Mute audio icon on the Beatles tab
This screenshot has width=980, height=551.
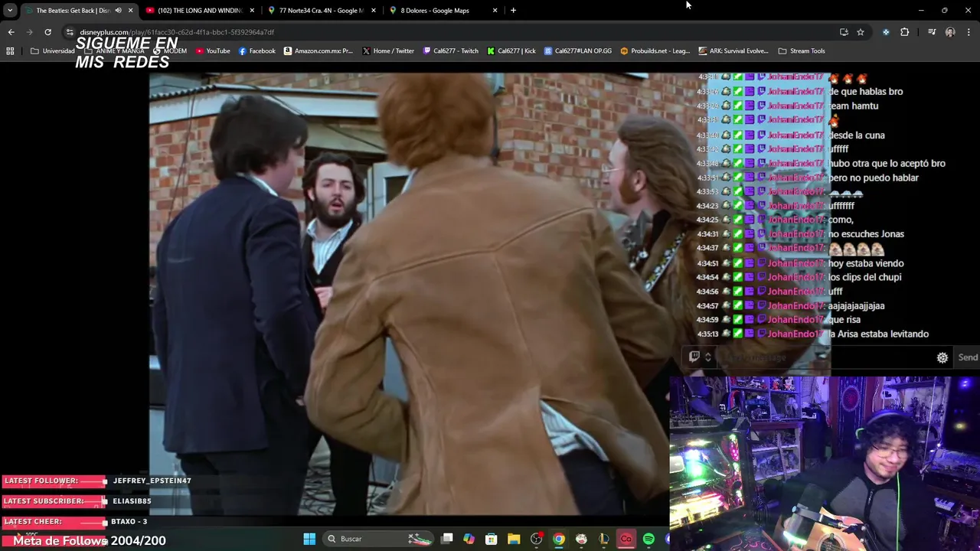click(x=118, y=10)
